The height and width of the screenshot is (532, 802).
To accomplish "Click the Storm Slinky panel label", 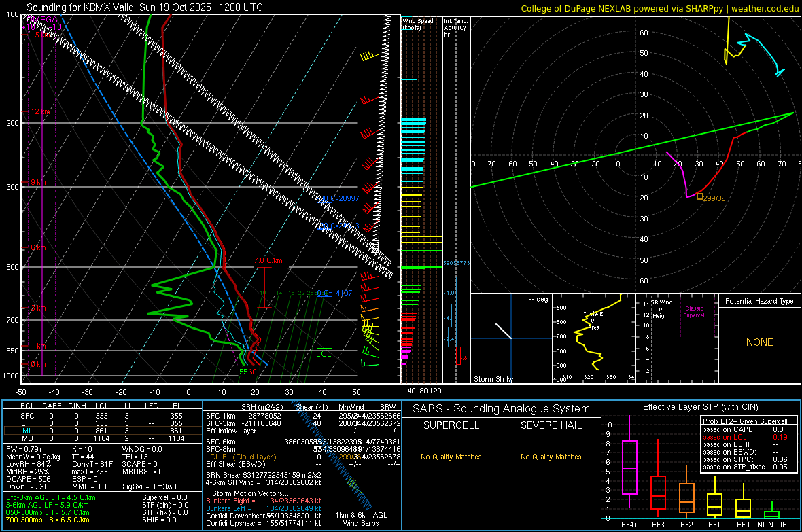I will 493,379.
